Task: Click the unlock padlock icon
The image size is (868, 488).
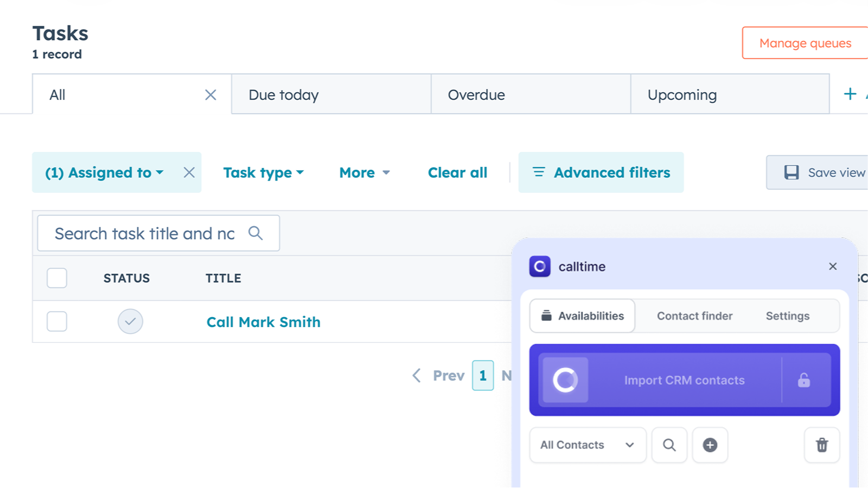Action: (804, 380)
